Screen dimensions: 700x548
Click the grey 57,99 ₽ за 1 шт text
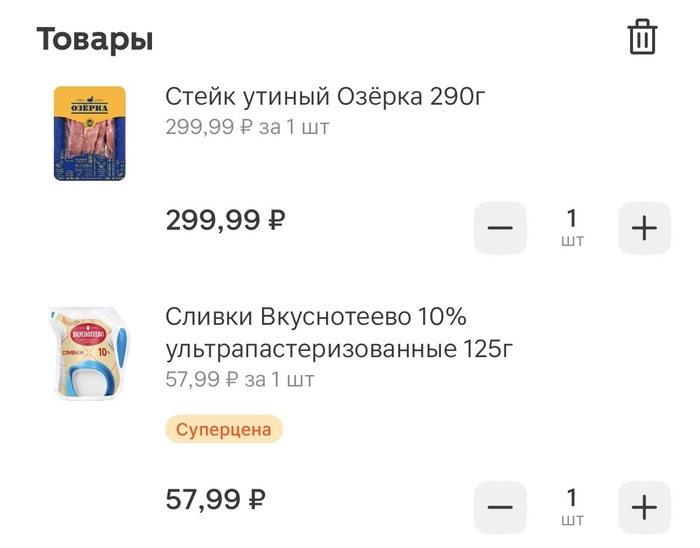pos(240,380)
